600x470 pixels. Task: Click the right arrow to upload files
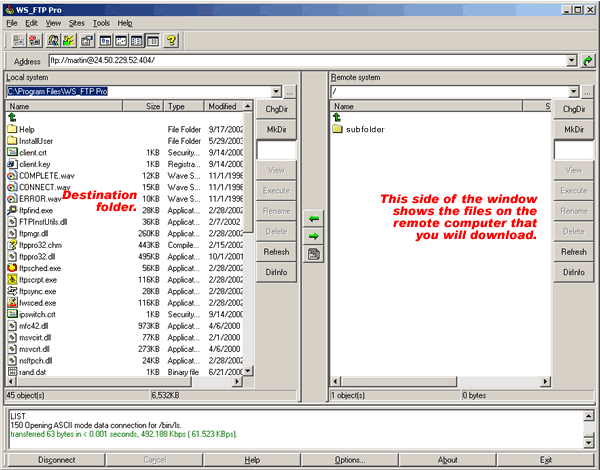tap(314, 236)
